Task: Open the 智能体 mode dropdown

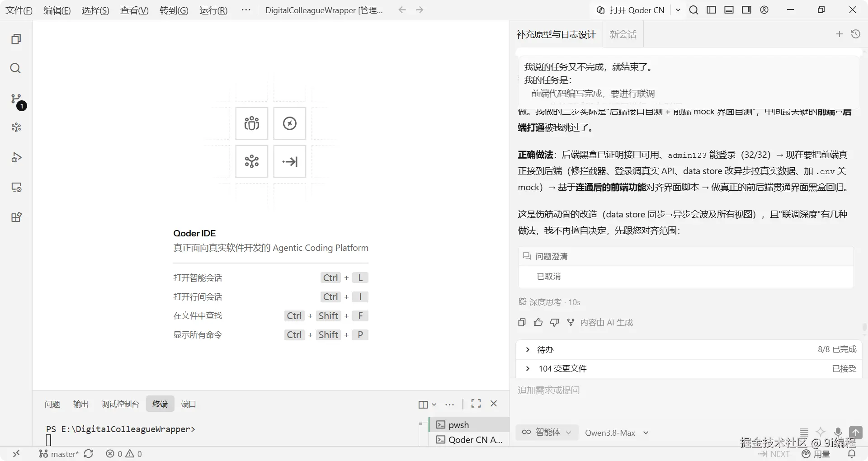Action: tap(547, 433)
